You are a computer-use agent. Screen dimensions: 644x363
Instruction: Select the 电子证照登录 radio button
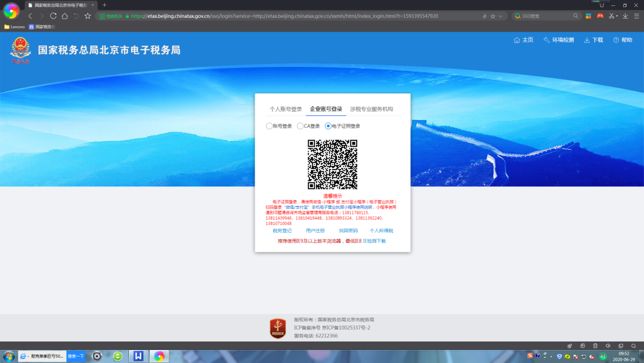328,126
